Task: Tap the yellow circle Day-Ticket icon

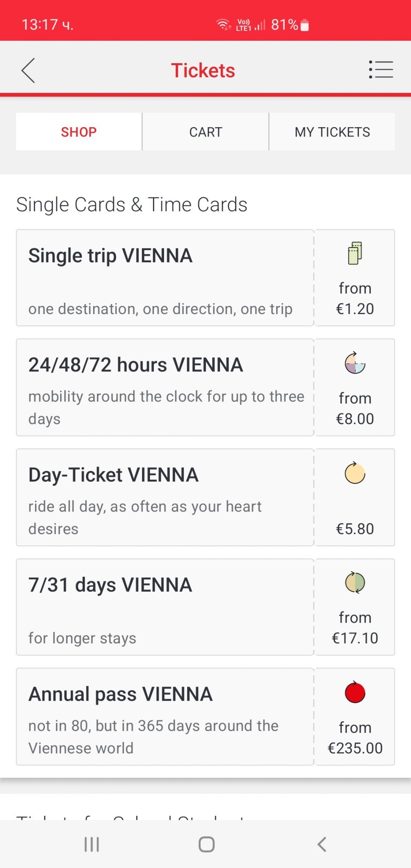Action: point(355,473)
